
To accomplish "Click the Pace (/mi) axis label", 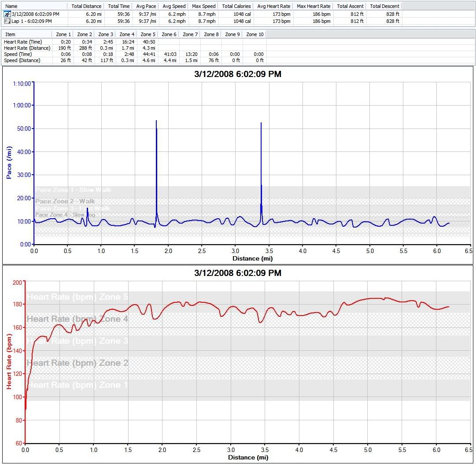I will tap(9, 162).
